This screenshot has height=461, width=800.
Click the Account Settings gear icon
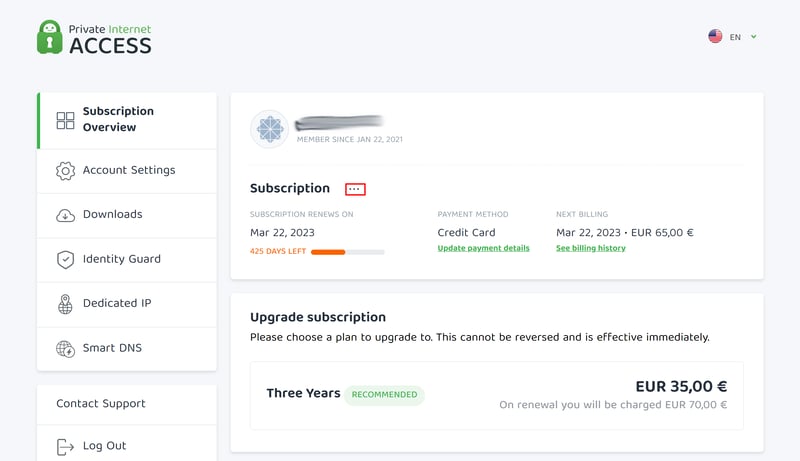(65, 171)
